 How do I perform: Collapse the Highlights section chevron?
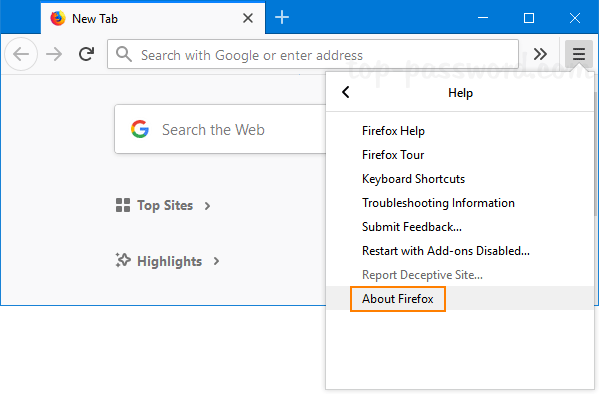217,261
